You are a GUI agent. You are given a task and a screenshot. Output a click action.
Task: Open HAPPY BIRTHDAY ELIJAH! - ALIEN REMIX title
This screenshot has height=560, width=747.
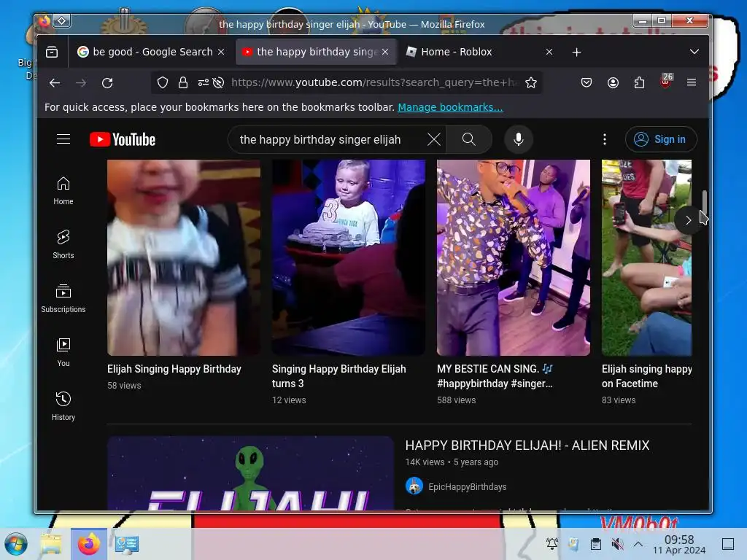point(527,446)
